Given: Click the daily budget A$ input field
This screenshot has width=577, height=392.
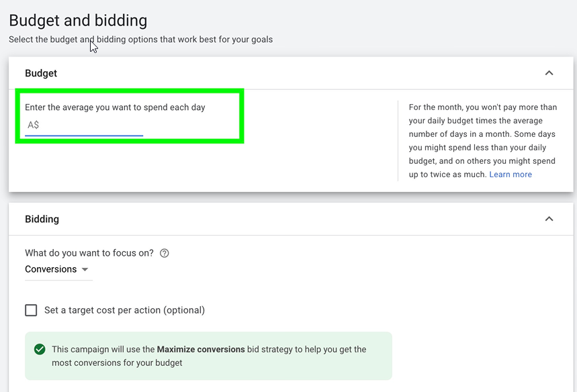Looking at the screenshot, I should pos(84,126).
